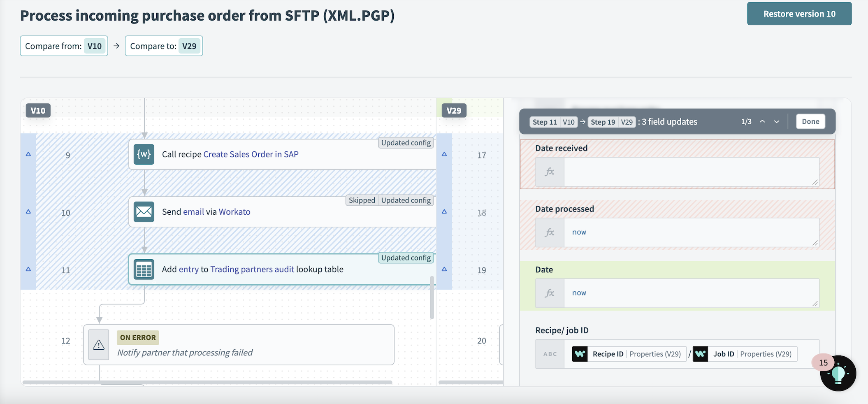
Task: Click the lookup table grid icon on step 11
Action: point(144,269)
